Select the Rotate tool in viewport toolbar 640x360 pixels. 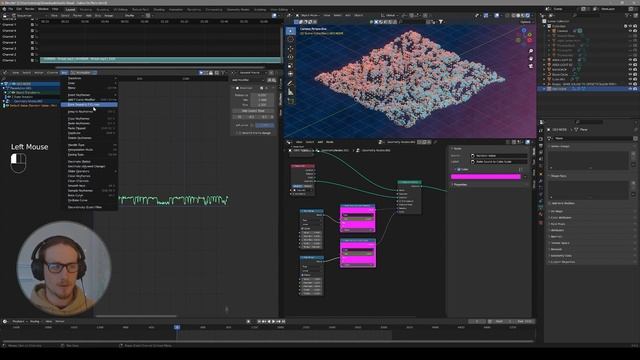[x=290, y=57]
